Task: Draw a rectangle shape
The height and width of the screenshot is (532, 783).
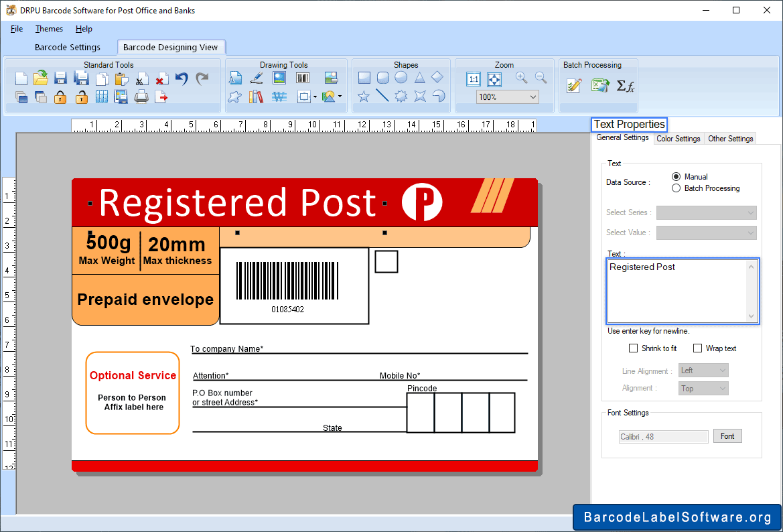Action: coord(364,78)
